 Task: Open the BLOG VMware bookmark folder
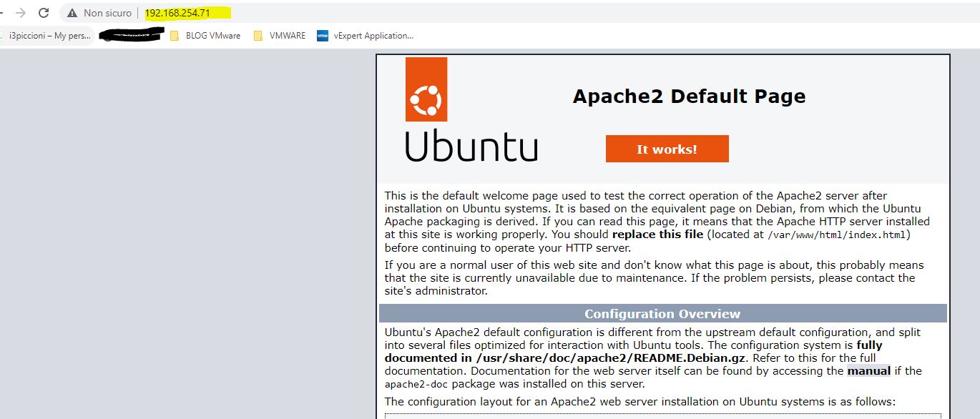coord(205,35)
